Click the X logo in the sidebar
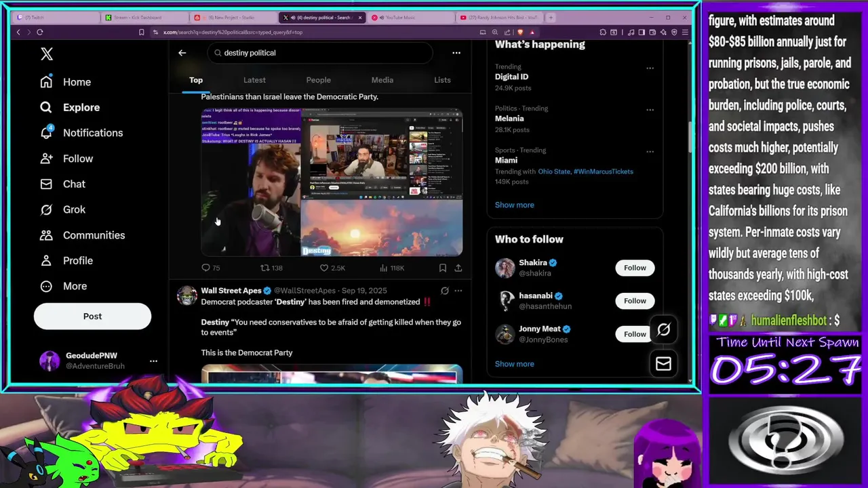The image size is (868, 488). [x=47, y=54]
